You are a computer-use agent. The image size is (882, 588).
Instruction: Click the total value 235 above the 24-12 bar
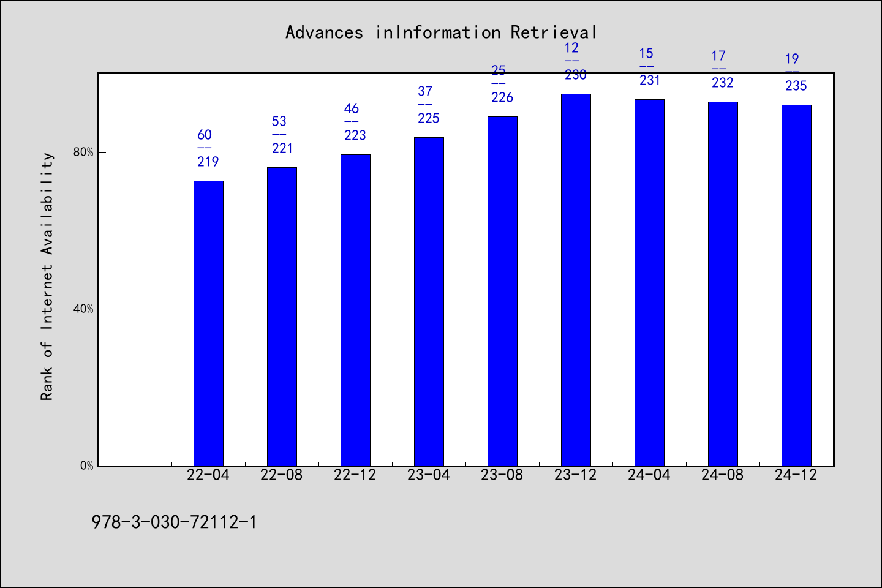point(796,86)
